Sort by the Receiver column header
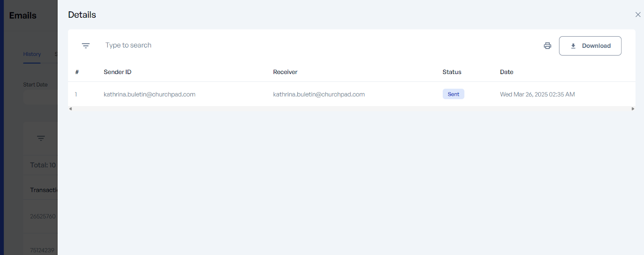This screenshot has width=644, height=255. tap(285, 72)
